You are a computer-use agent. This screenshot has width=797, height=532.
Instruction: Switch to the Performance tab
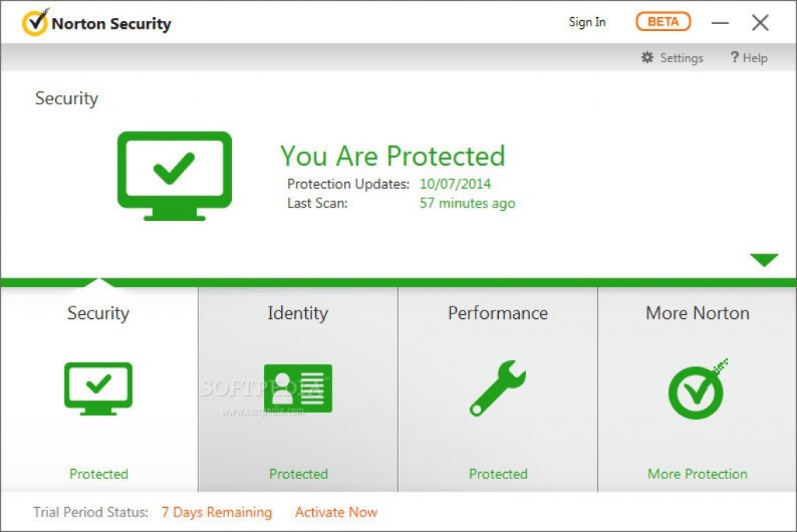[x=497, y=313]
